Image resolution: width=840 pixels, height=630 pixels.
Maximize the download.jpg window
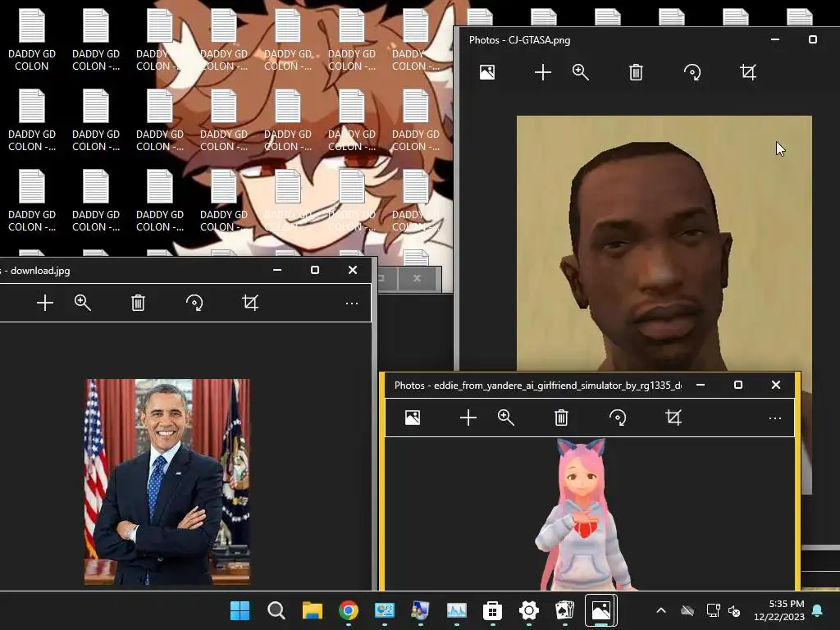click(x=315, y=270)
